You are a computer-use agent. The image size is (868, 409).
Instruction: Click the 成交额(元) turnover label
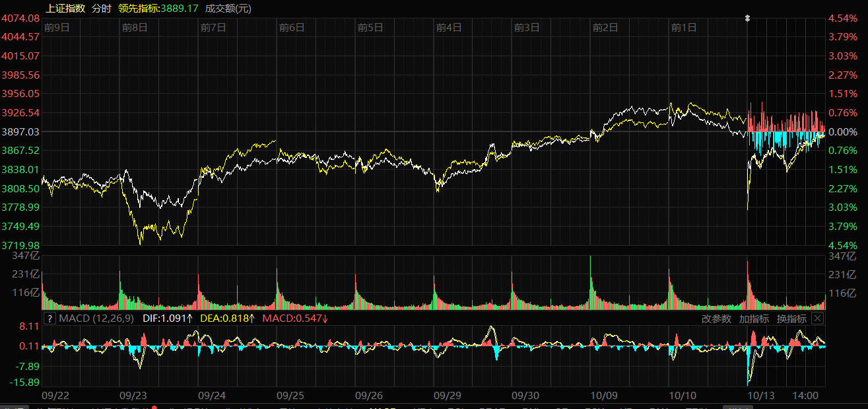click(228, 9)
